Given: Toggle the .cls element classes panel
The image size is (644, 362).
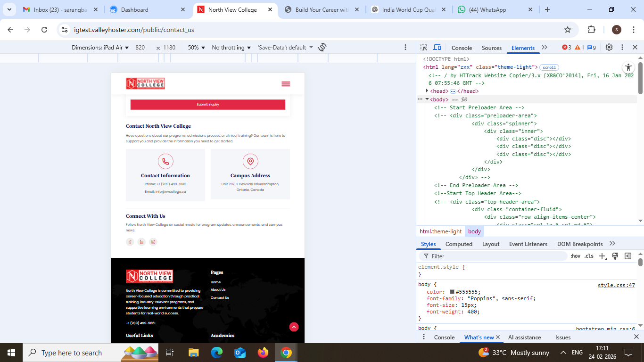Looking at the screenshot, I should 589,256.
